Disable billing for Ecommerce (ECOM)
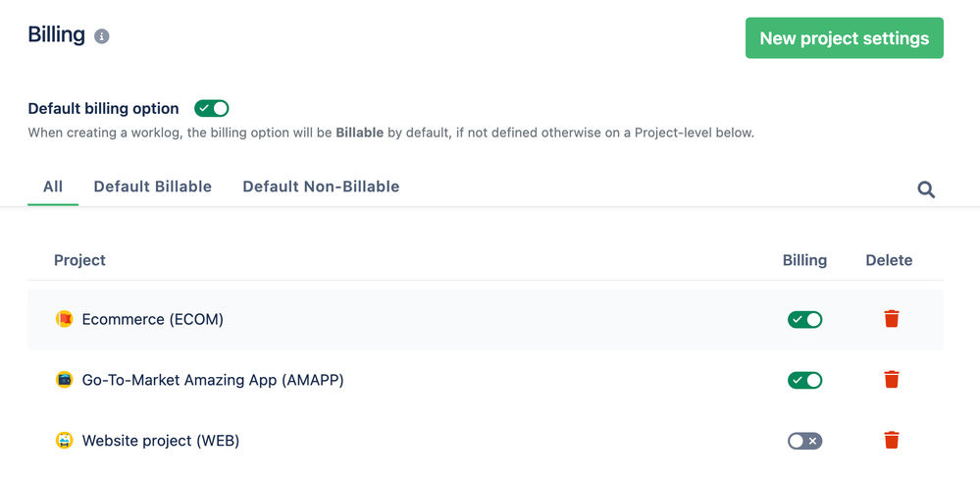Screen dimensions: 980x480 [804, 319]
